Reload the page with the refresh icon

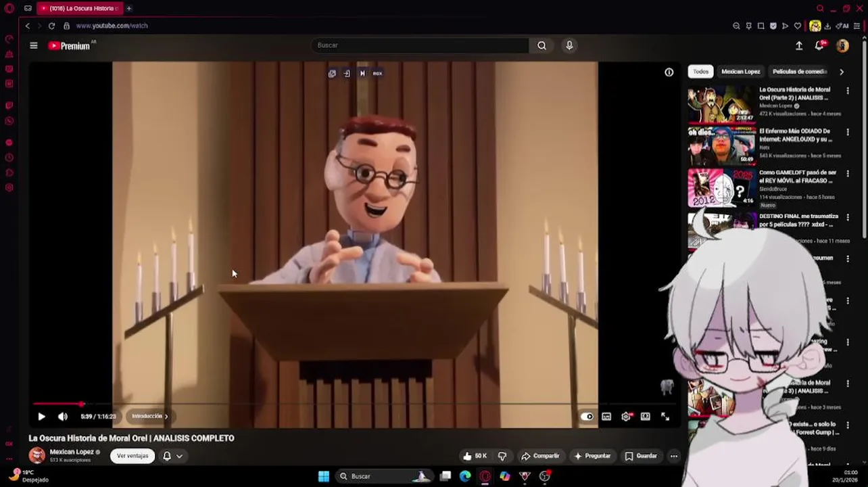click(x=51, y=26)
